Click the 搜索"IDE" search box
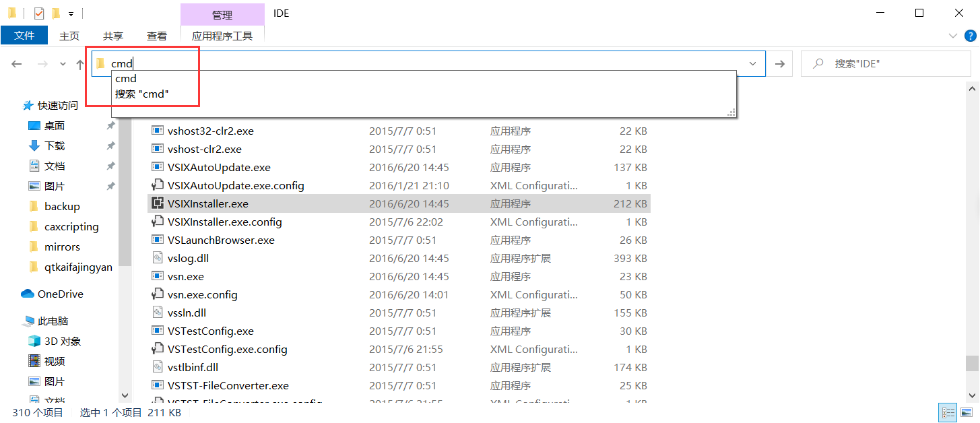This screenshot has width=980, height=423. click(886, 63)
